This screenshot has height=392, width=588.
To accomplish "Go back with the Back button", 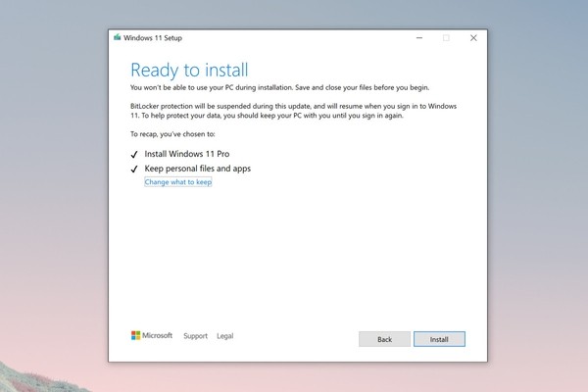I will point(384,339).
